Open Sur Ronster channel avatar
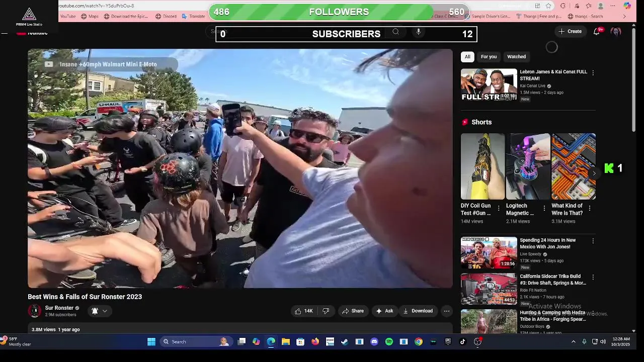The height and width of the screenshot is (362, 644). (35, 311)
